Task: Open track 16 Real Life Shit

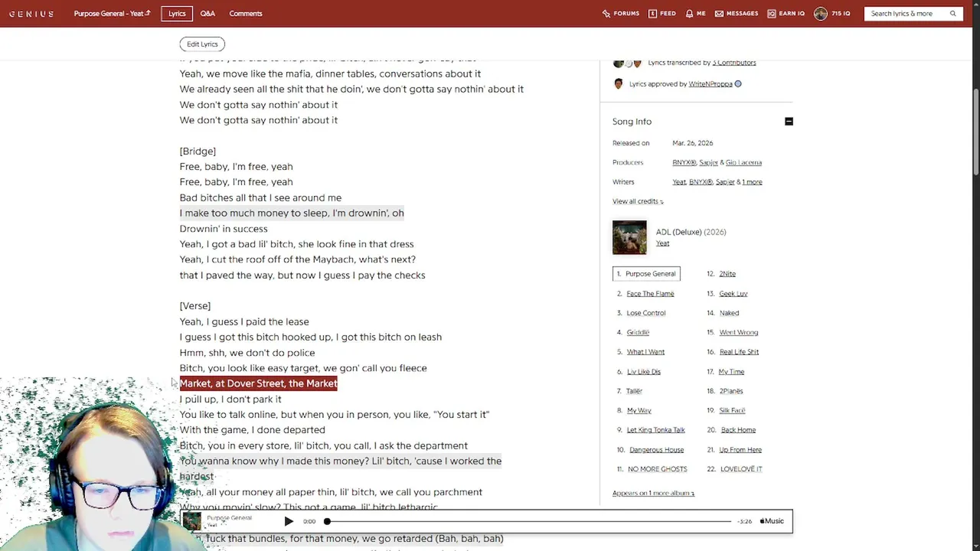Action: [739, 352]
